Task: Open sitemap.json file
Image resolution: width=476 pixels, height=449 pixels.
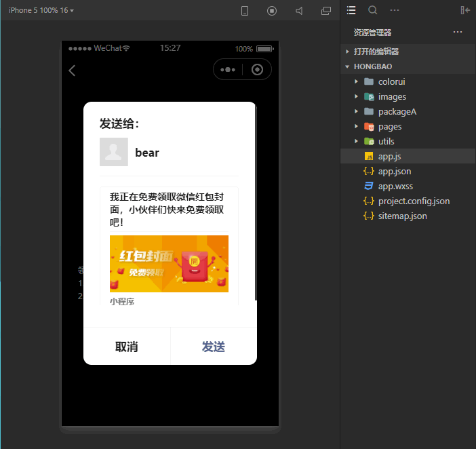Action: point(408,216)
